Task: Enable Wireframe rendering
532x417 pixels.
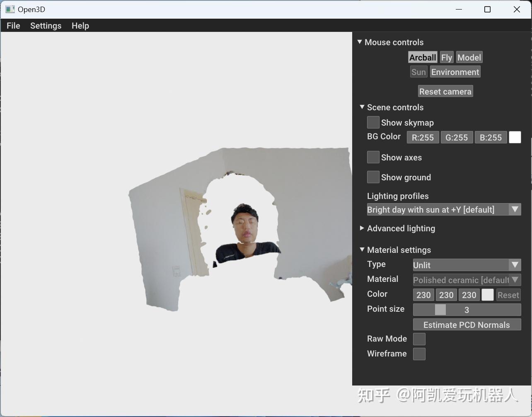Action: tap(419, 354)
